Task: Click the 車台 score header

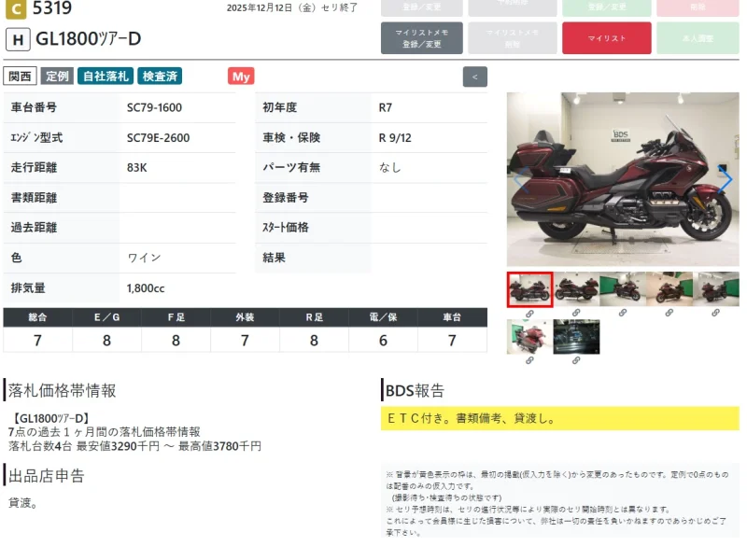Action: [x=452, y=317]
